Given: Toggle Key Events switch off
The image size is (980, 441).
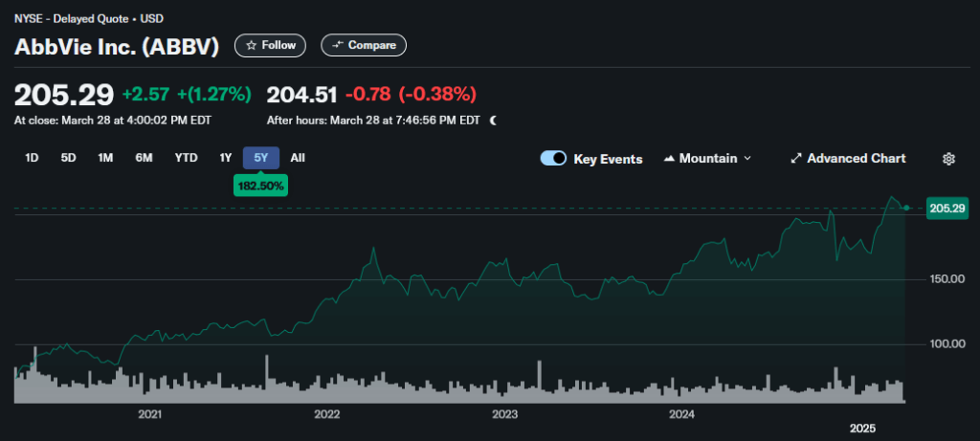Looking at the screenshot, I should click(553, 159).
